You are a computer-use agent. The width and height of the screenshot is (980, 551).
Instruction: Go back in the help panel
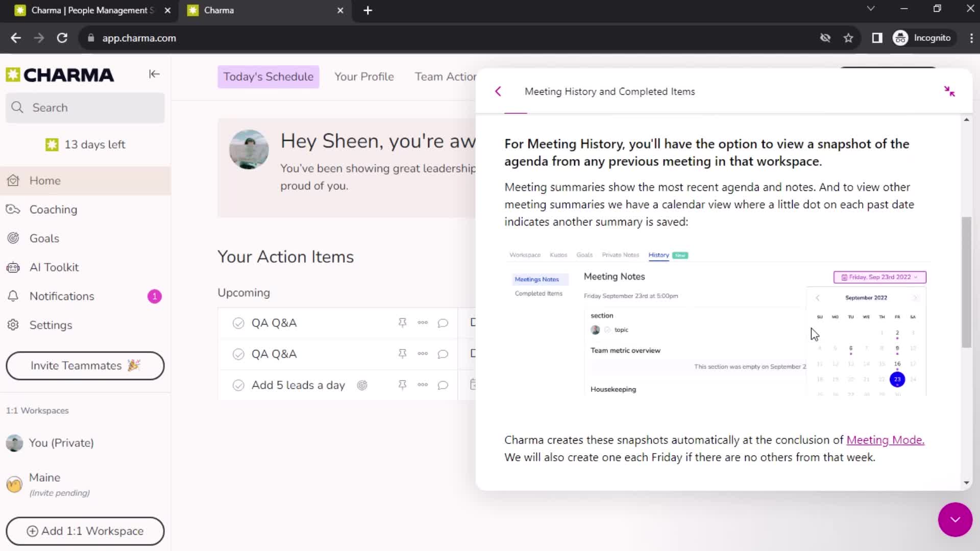pos(498,91)
